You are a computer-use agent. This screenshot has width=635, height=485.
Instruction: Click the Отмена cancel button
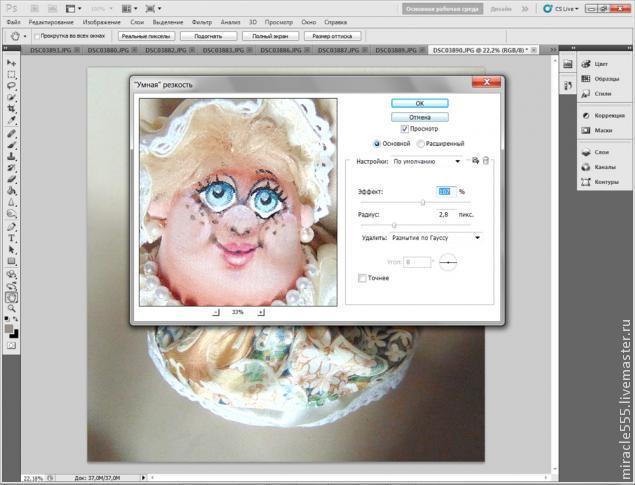click(419, 116)
